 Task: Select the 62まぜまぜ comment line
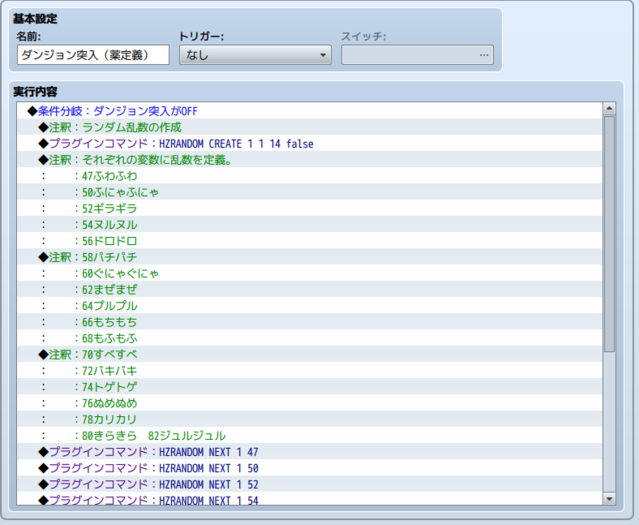(309, 289)
